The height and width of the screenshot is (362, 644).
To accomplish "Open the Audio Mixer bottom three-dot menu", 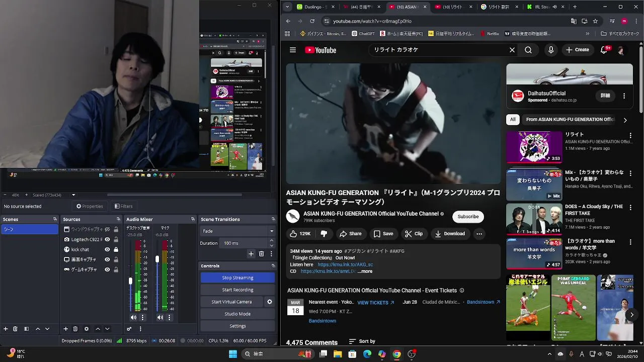I will [140, 329].
